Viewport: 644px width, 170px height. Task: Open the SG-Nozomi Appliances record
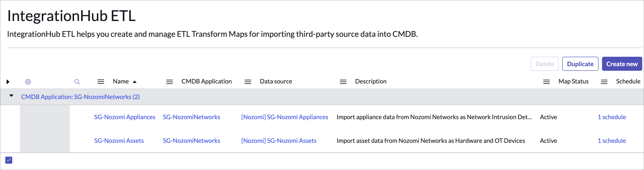click(125, 117)
